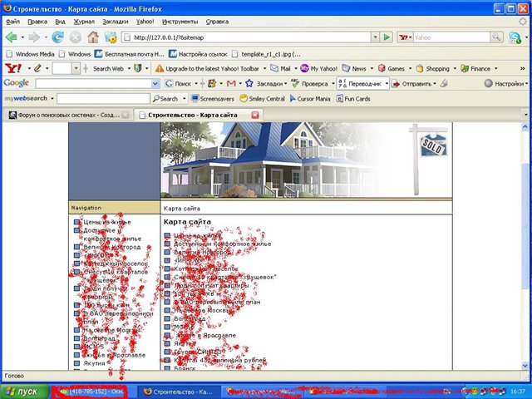Open Бесплатная почта bookmark

tap(130, 54)
